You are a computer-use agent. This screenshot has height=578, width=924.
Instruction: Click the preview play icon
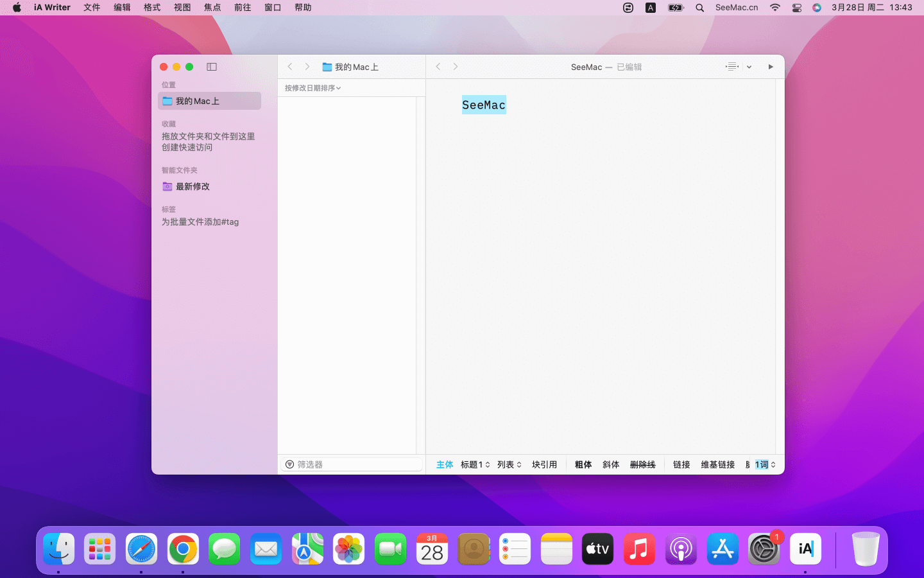point(771,67)
